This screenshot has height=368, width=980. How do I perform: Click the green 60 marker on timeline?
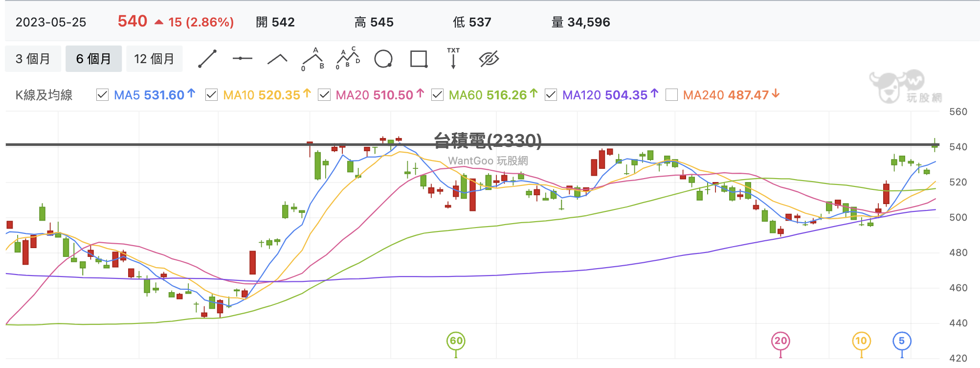coord(456,341)
